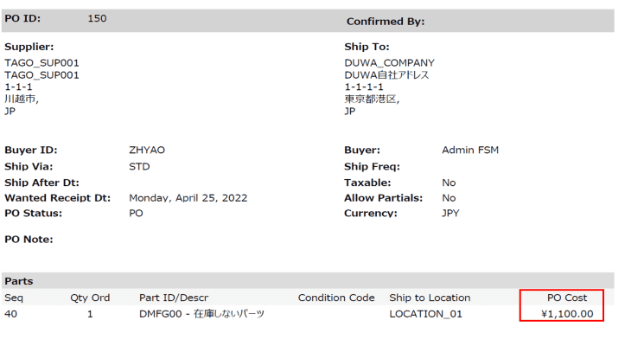Click the Currency value JPY

pyautogui.click(x=451, y=213)
